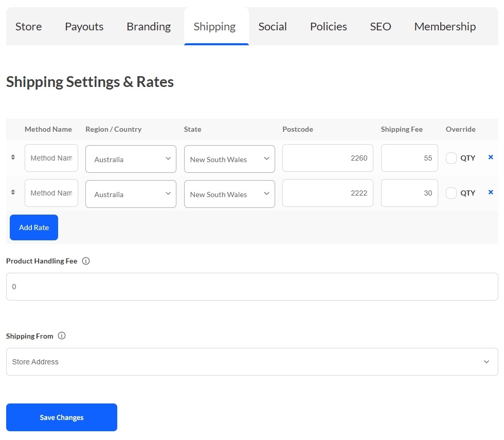The width and height of the screenshot is (504, 440).
Task: Open State dropdown in the first rate row
Action: 229,159
